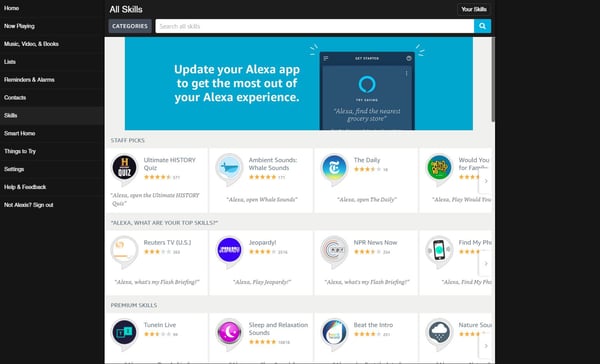Open Sleep and Relaxation Sounds title
600x364 pixels.
pyautogui.click(x=278, y=328)
